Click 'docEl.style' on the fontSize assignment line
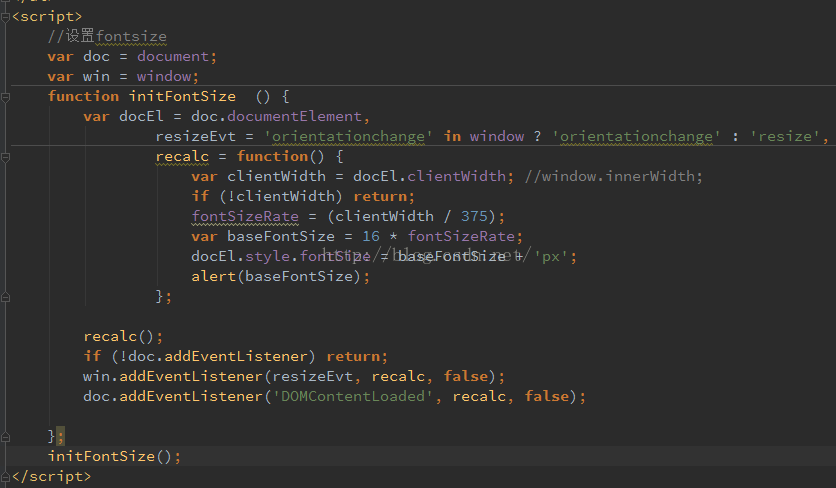836x488 pixels. [x=240, y=257]
